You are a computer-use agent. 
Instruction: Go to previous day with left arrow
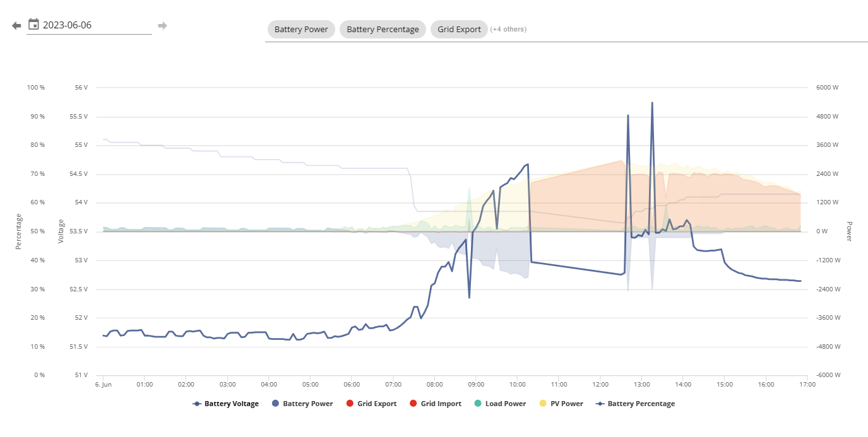(16, 25)
